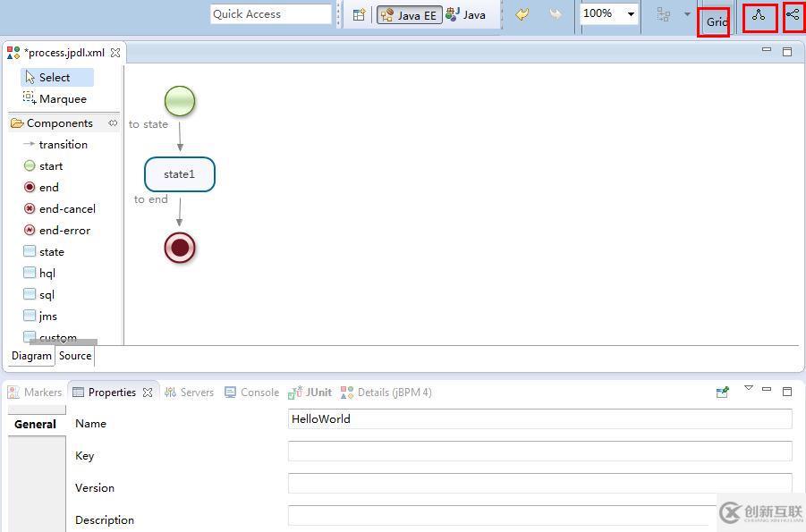Pin the Components drawer open
Viewport: 806px width, 532px height.
(x=113, y=122)
